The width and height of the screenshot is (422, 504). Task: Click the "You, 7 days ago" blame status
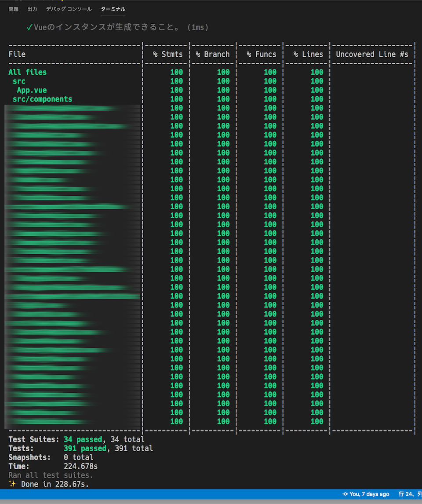(x=369, y=494)
